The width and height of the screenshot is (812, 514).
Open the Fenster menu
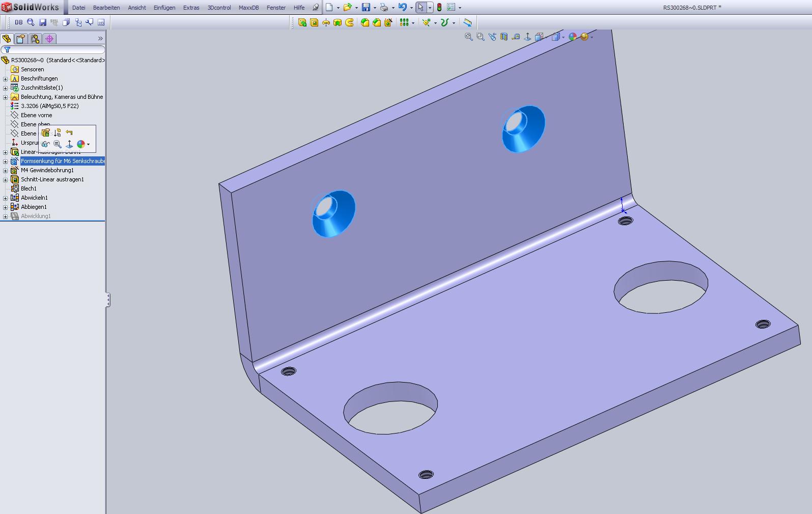[x=276, y=8]
